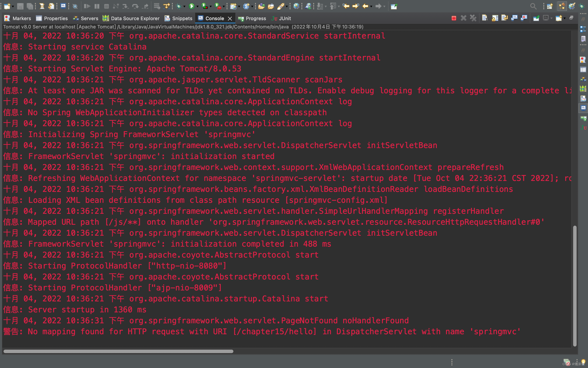The image size is (588, 368).
Task: Click the Open Task folder icon
Action: coord(271,6)
